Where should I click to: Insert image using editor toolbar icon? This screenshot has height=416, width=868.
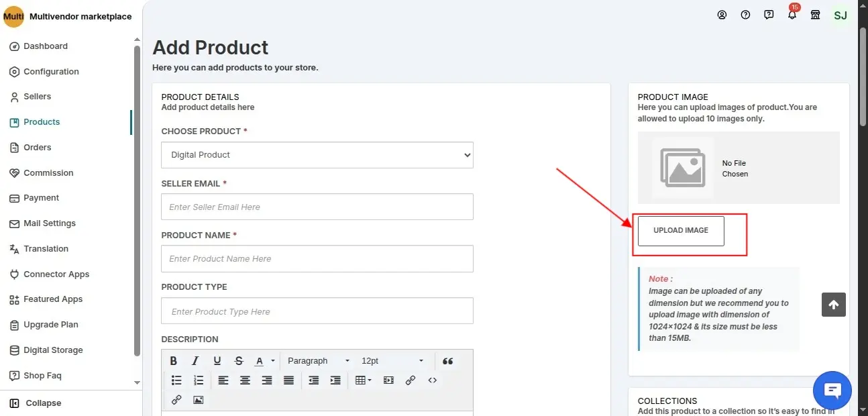coord(198,400)
